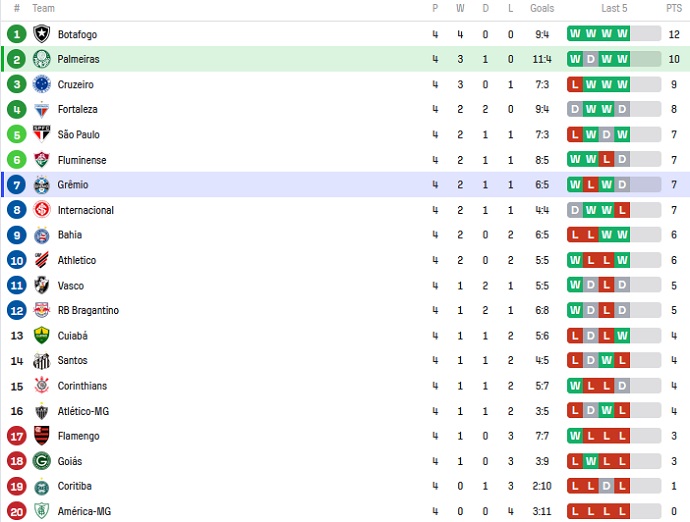Click the Botafogo club crest icon
690x522 pixels.
click(x=41, y=34)
